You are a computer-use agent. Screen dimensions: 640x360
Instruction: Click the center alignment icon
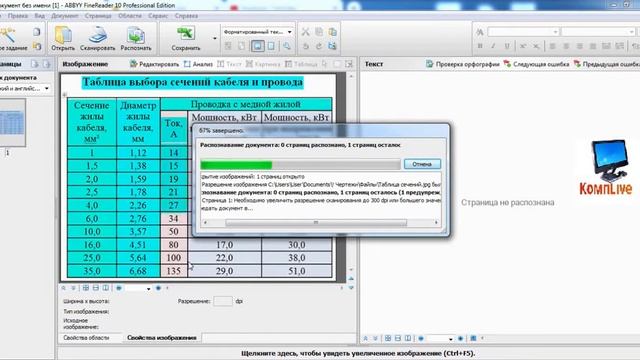[x=566, y=46]
